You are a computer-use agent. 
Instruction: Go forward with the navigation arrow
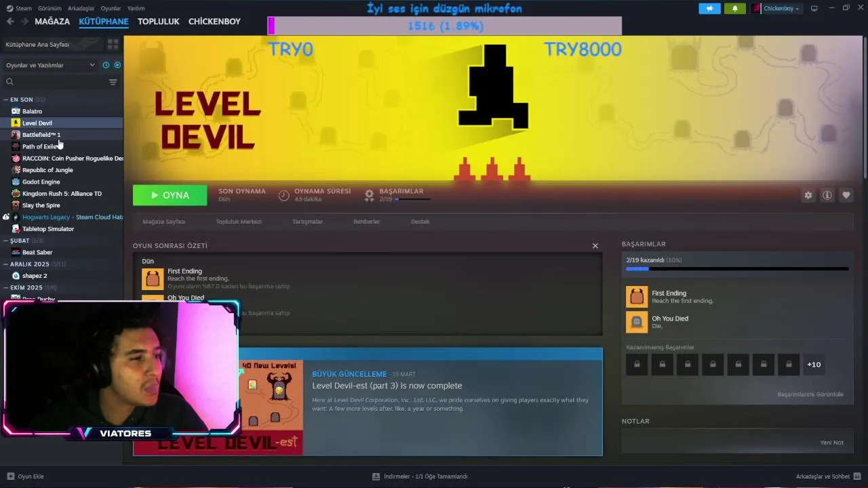tap(24, 22)
